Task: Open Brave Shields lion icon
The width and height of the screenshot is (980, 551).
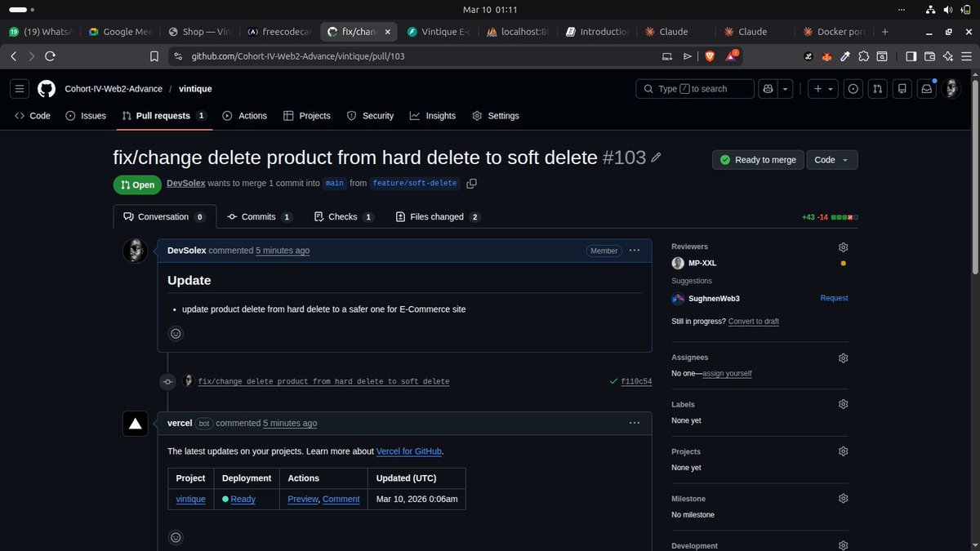Action: pyautogui.click(x=709, y=56)
